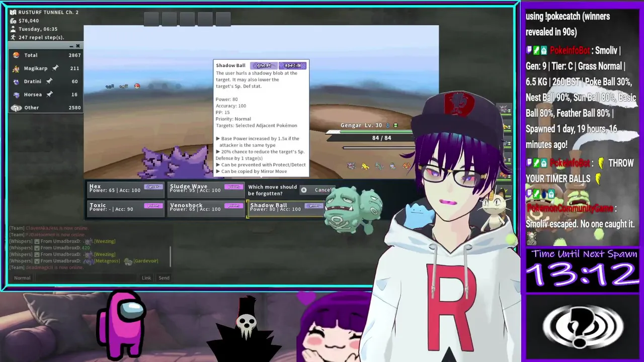The width and height of the screenshot is (644, 362).
Task: Choose Hex as the move to forget
Action: [126, 190]
